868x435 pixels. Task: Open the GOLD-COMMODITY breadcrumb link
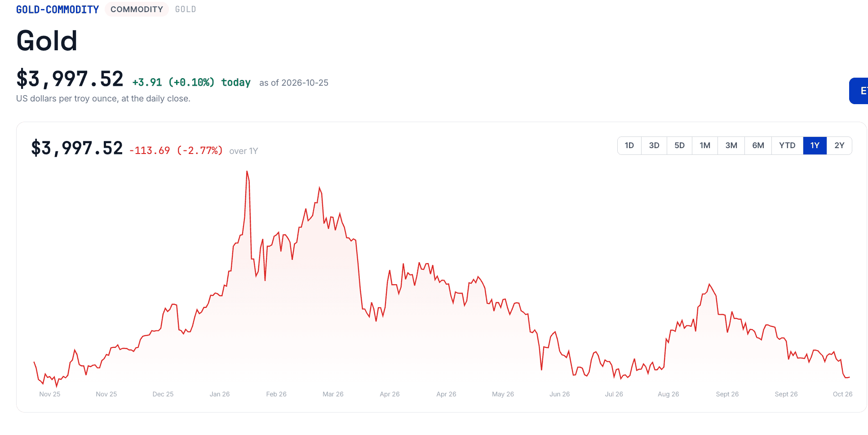58,9
